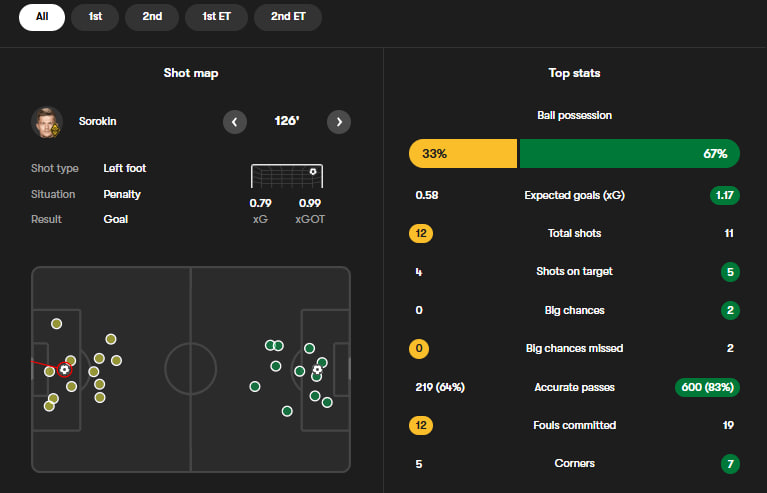Filter stats to 1st half
Image resolution: width=767 pixels, height=493 pixels.
[95, 17]
